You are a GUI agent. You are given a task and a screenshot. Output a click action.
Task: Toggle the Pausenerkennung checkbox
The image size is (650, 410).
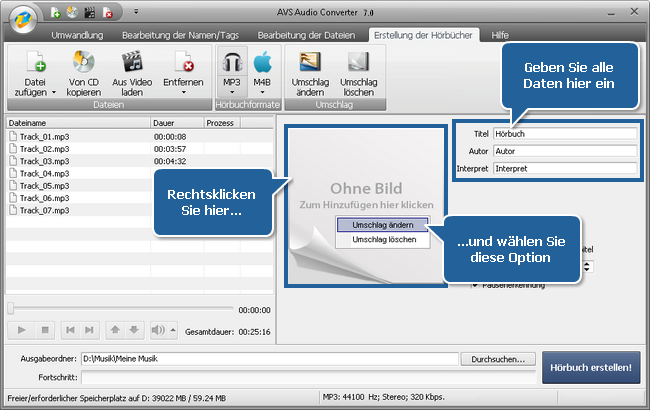(475, 285)
